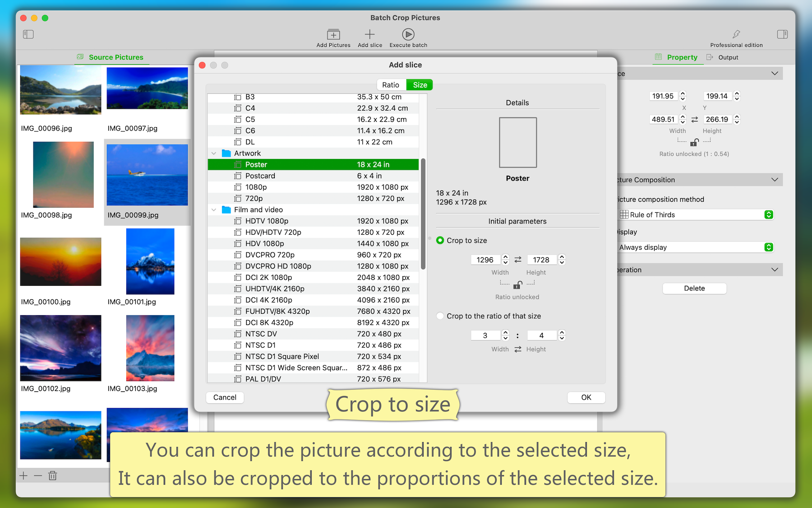Collapse the Film and video group

[x=214, y=210]
